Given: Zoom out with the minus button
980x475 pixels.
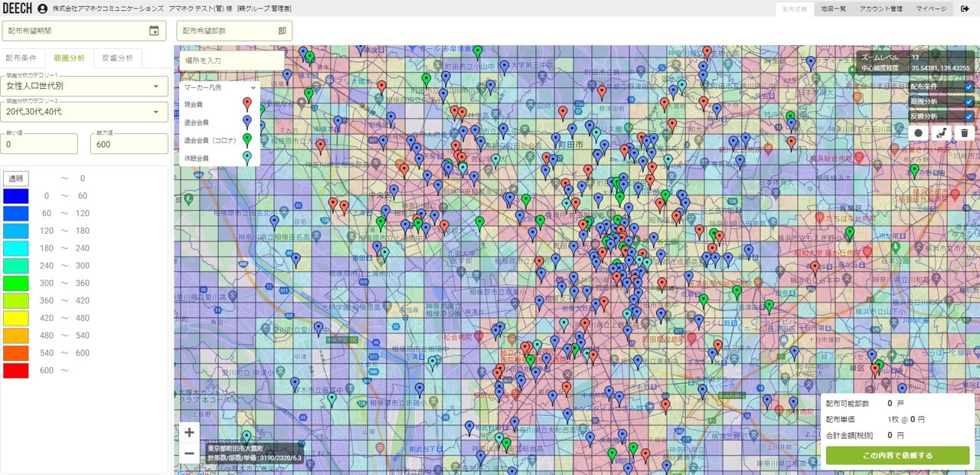Looking at the screenshot, I should (x=189, y=454).
